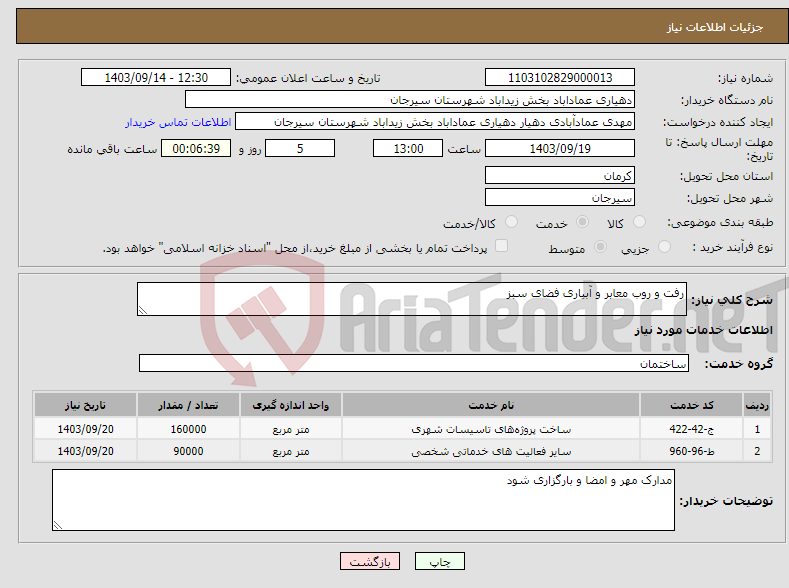The height and width of the screenshot is (588, 789).
Task: Click quantity cell 90000
Action: [188, 451]
